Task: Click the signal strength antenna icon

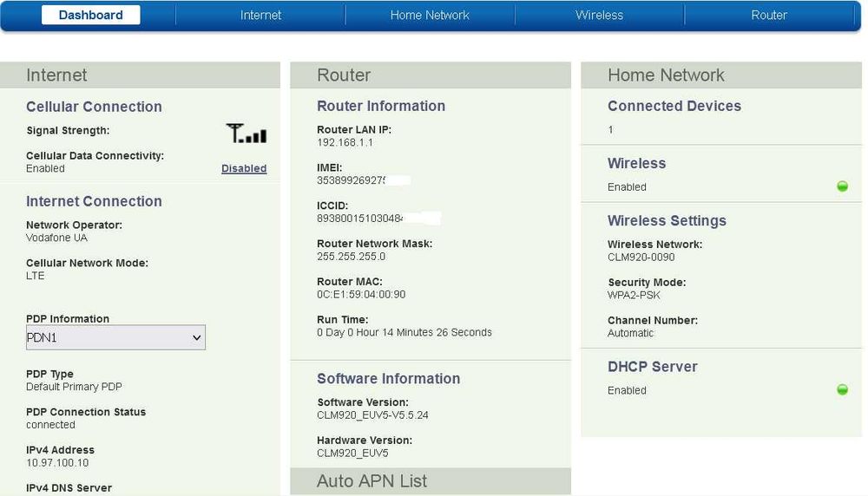Action: click(247, 134)
